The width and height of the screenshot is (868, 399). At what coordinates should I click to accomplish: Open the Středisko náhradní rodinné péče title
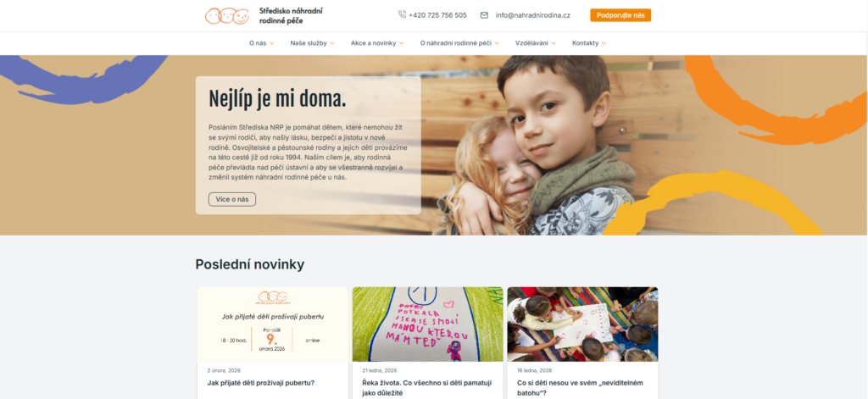click(x=292, y=15)
